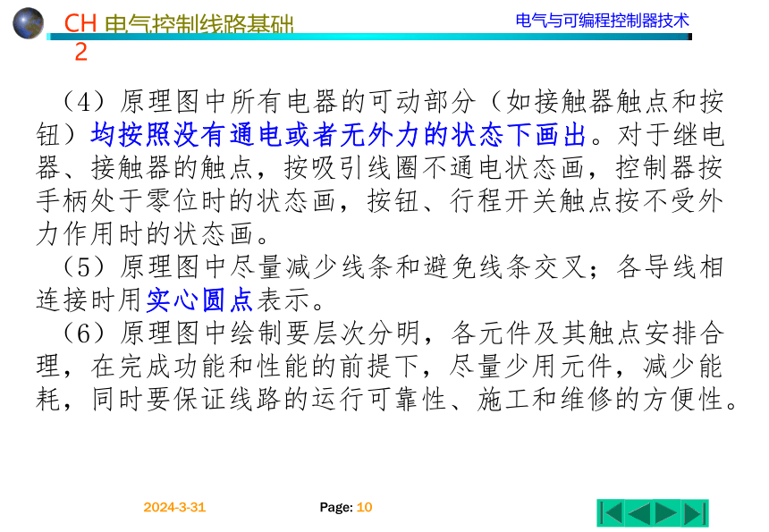Select blue highlighted text 实心圆点
769x532 pixels.
(199, 300)
